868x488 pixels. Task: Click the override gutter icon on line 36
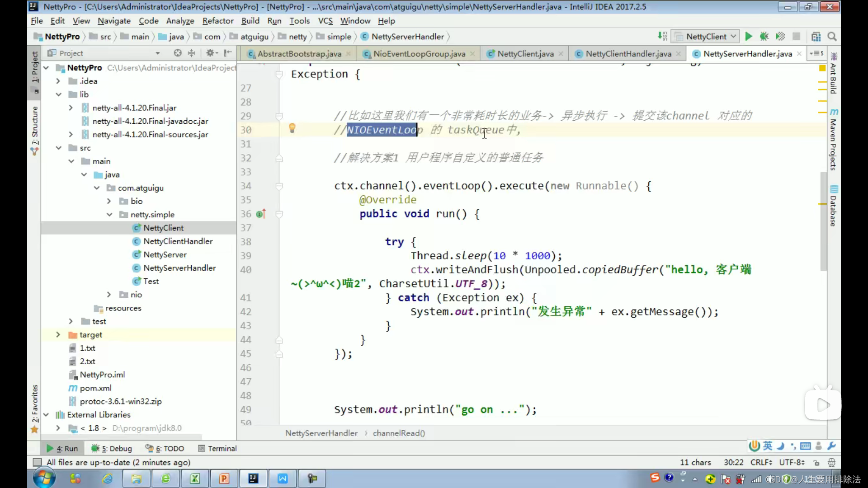(261, 214)
